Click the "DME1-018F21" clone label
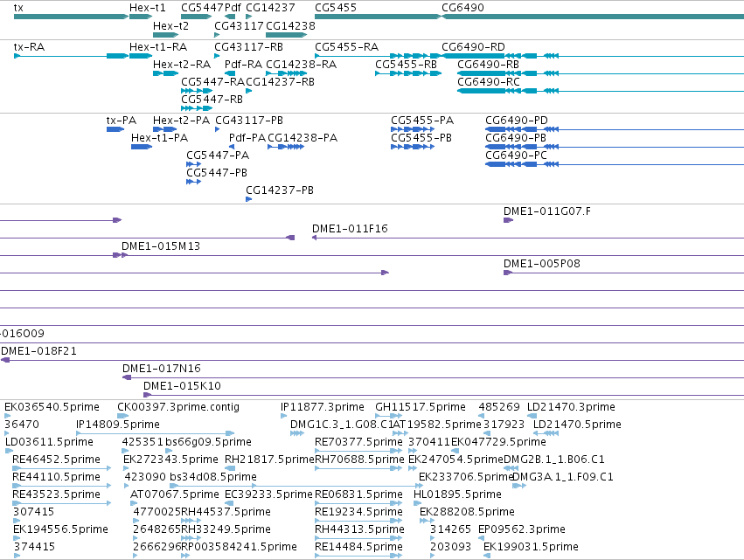 coord(39,351)
